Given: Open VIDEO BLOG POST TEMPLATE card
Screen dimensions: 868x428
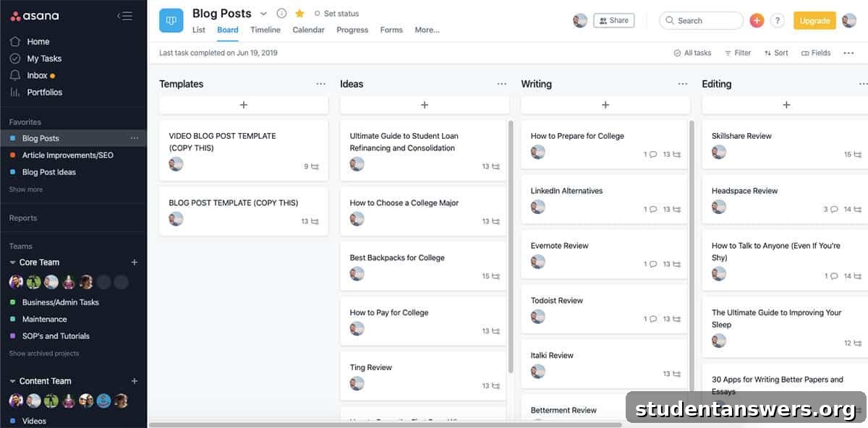Looking at the screenshot, I should pyautogui.click(x=244, y=150).
